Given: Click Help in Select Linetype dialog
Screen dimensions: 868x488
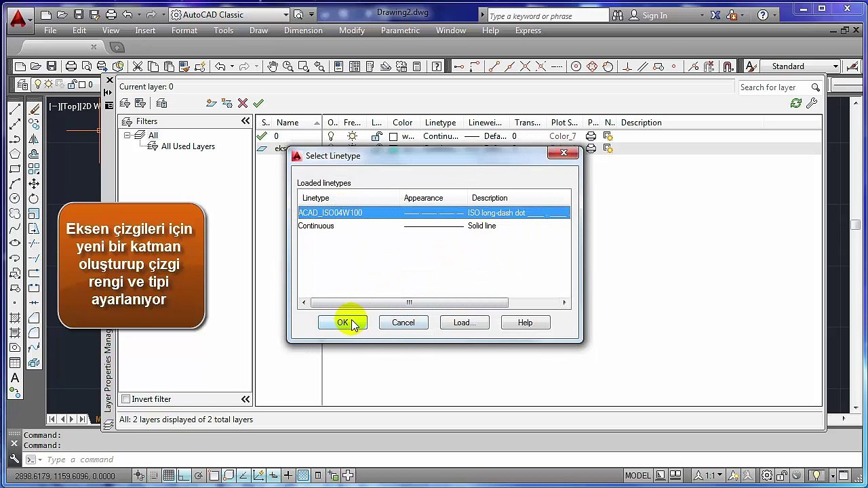Looking at the screenshot, I should [x=526, y=323].
